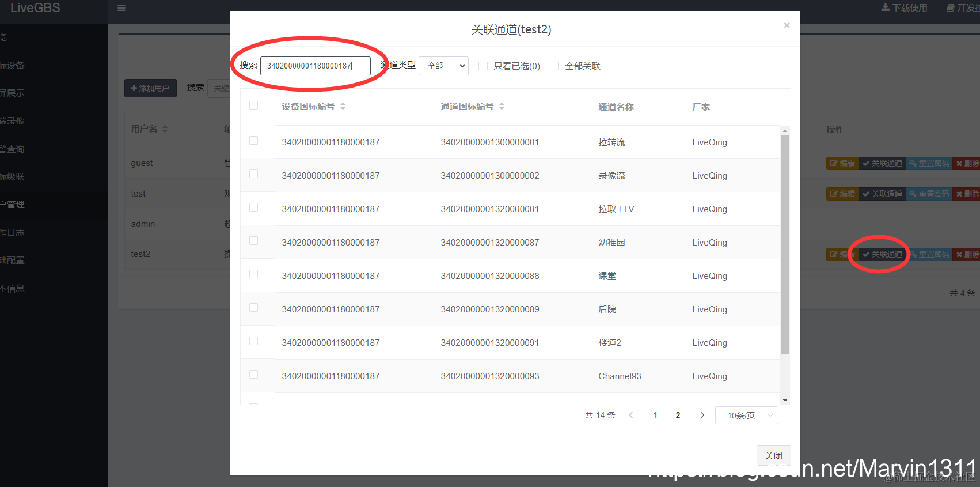Click the 关闭 button in the dialog
The image size is (980, 487).
click(773, 455)
